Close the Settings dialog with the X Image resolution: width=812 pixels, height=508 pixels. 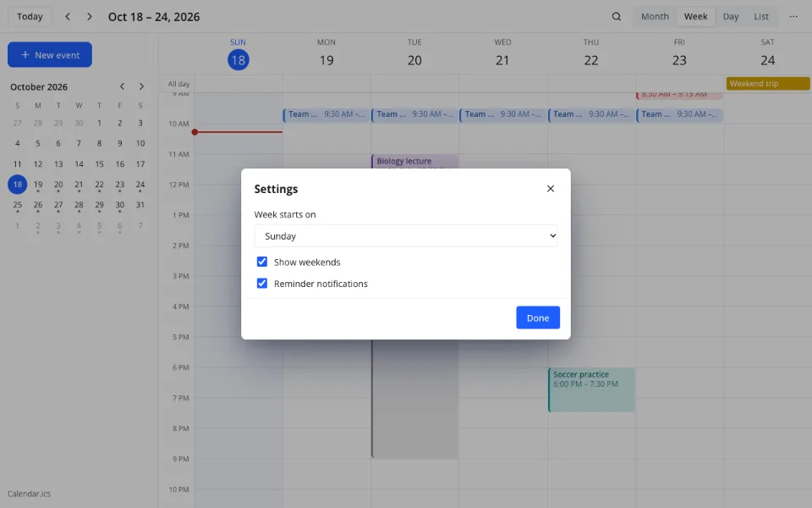click(x=551, y=189)
